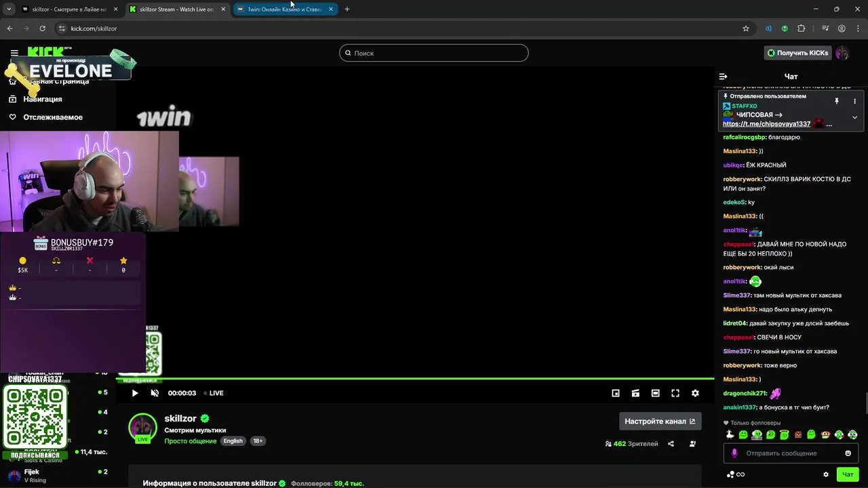Open the hamburger sidebar menu
Screen dimensions: 868x488
coord(14,53)
